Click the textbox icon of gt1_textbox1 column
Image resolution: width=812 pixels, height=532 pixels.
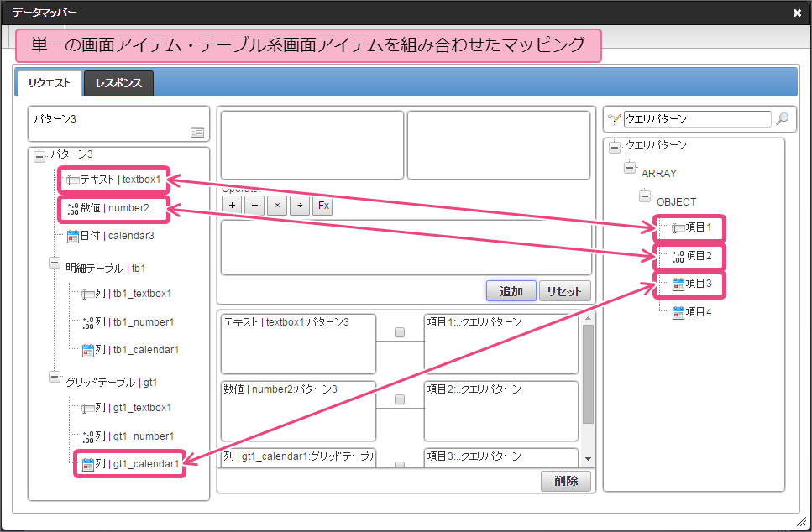87,408
